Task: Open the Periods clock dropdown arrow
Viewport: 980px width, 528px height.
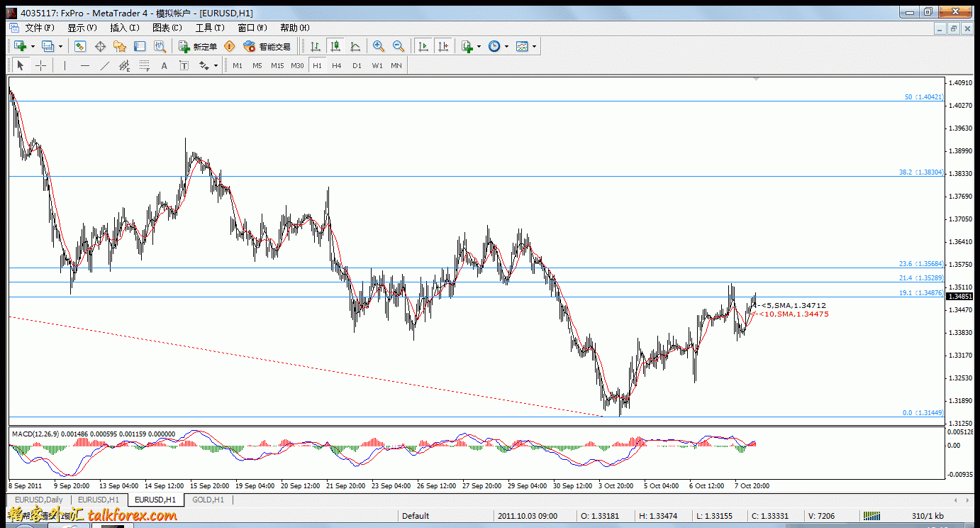Action: tap(506, 46)
